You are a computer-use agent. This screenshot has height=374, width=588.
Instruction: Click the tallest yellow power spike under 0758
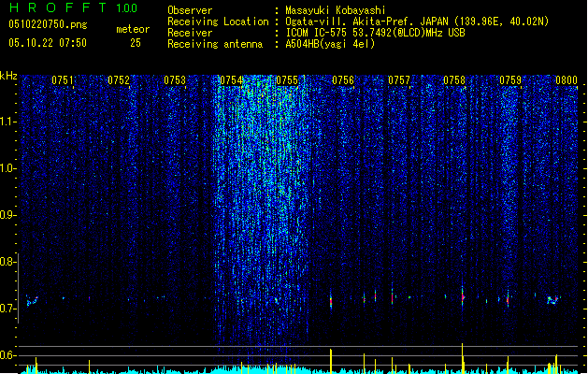[463, 358]
